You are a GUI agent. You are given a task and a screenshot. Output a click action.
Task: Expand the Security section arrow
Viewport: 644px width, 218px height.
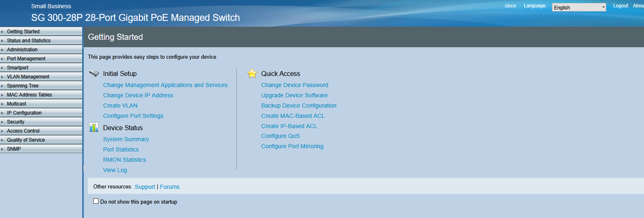point(2,122)
